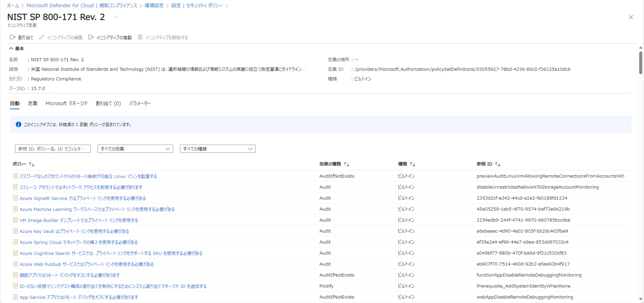Click policy icon of 関数アプリ remote debug row
The width and height of the screenshot is (644, 303).
point(15,275)
